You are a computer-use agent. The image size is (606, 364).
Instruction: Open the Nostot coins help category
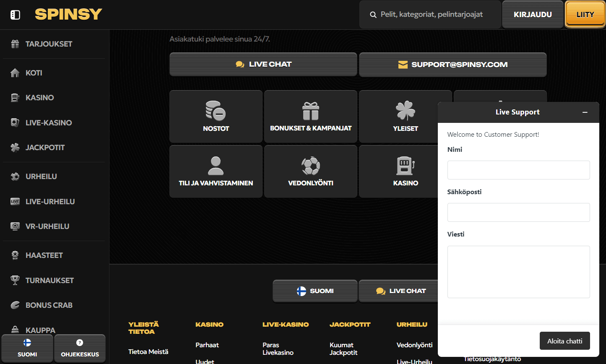pyautogui.click(x=216, y=117)
